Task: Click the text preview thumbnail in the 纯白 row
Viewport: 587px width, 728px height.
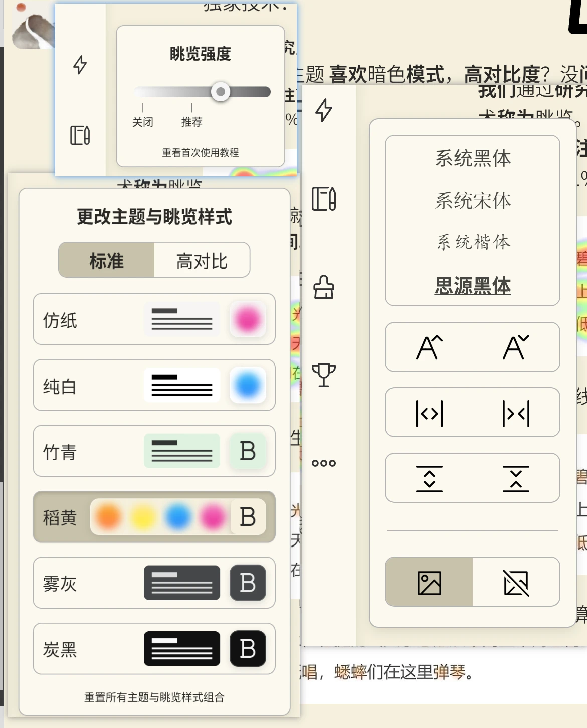Action: point(182,385)
